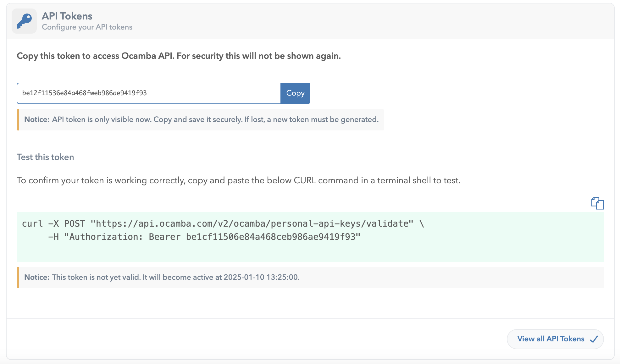Click the notice about saving the token securely
620x364 pixels.
click(201, 120)
